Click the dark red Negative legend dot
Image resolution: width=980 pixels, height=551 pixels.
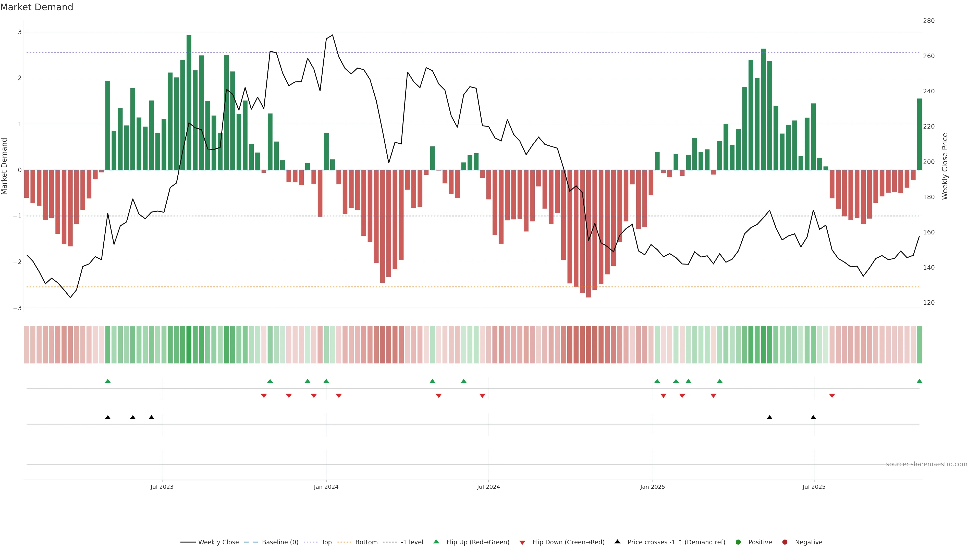(785, 542)
